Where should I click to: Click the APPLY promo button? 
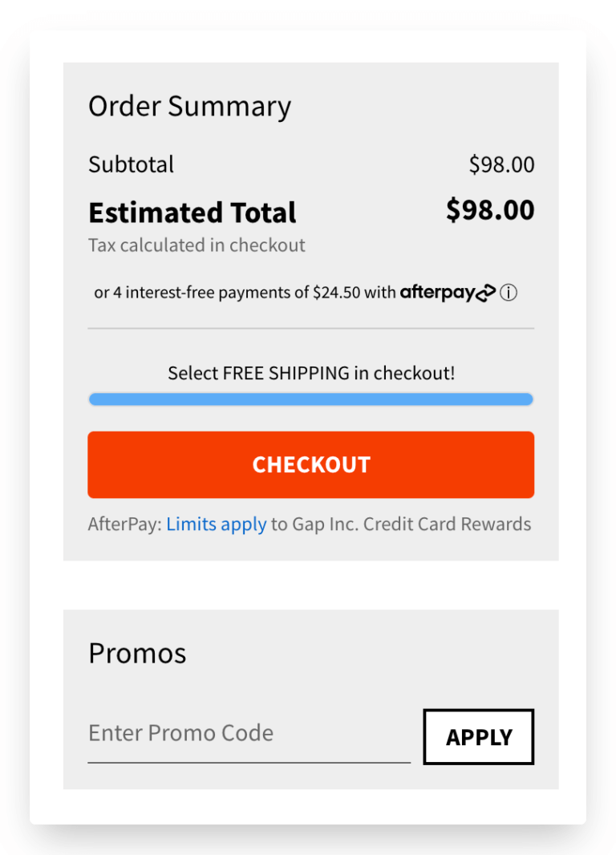[x=478, y=737]
